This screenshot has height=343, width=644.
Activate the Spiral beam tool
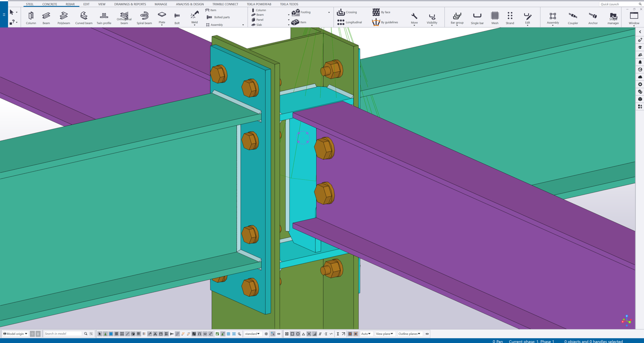[144, 18]
